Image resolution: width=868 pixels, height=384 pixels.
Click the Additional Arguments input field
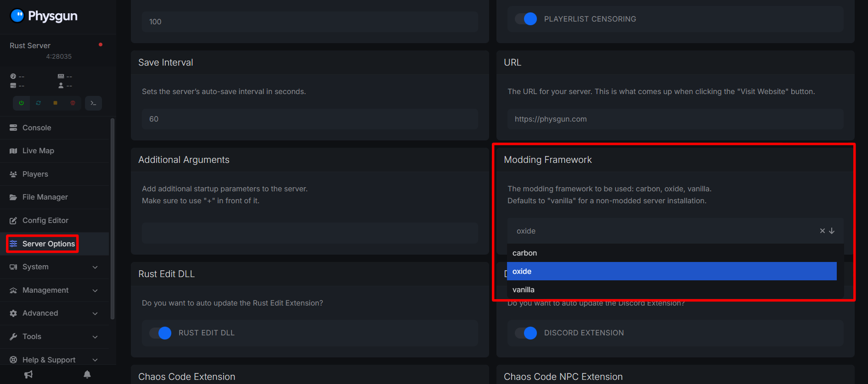[310, 233]
